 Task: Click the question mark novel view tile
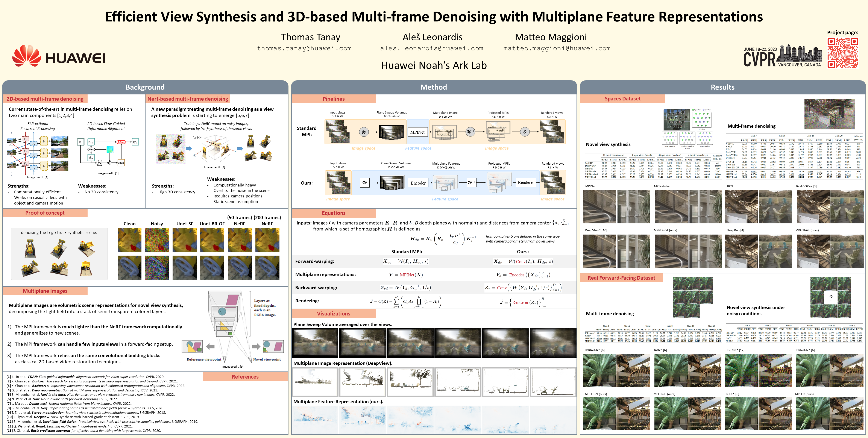[831, 297]
